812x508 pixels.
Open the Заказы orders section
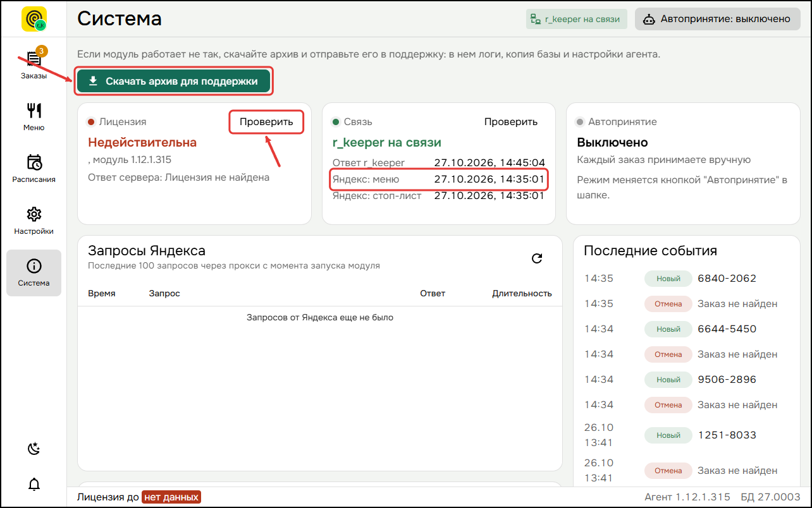(x=34, y=64)
